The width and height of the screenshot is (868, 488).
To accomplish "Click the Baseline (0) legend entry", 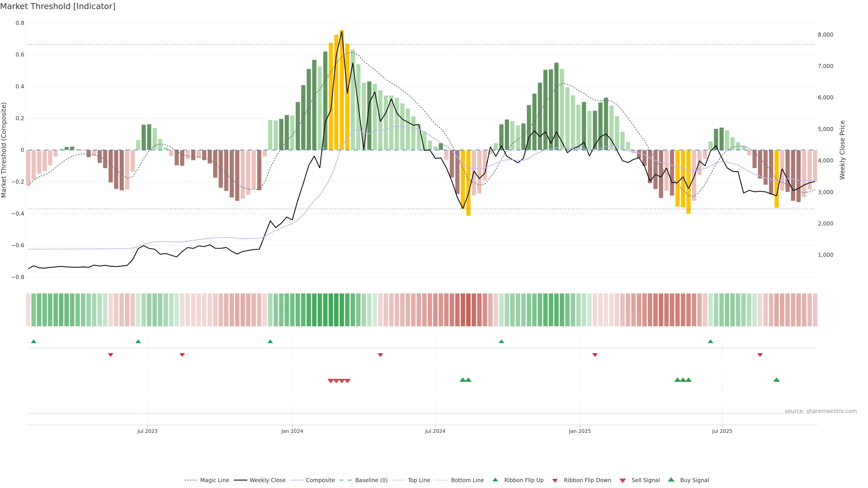I will coord(371,480).
